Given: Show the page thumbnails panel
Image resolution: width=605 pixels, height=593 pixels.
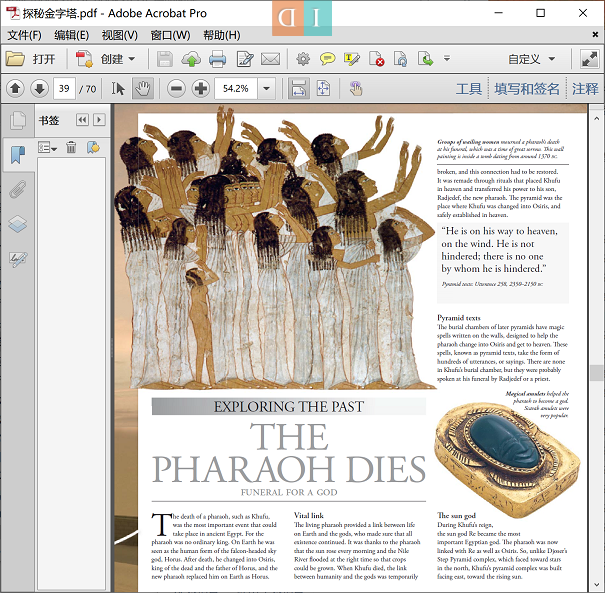Looking at the screenshot, I should pyautogui.click(x=18, y=120).
